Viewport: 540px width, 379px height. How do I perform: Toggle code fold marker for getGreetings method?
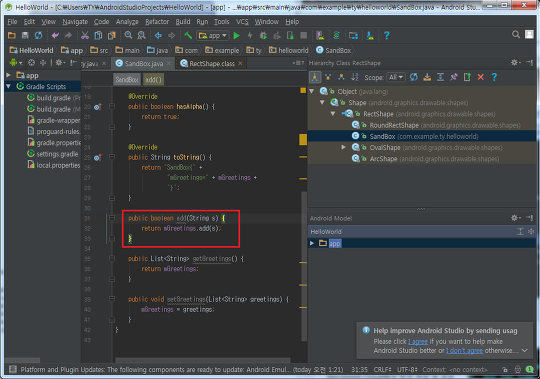(112, 259)
